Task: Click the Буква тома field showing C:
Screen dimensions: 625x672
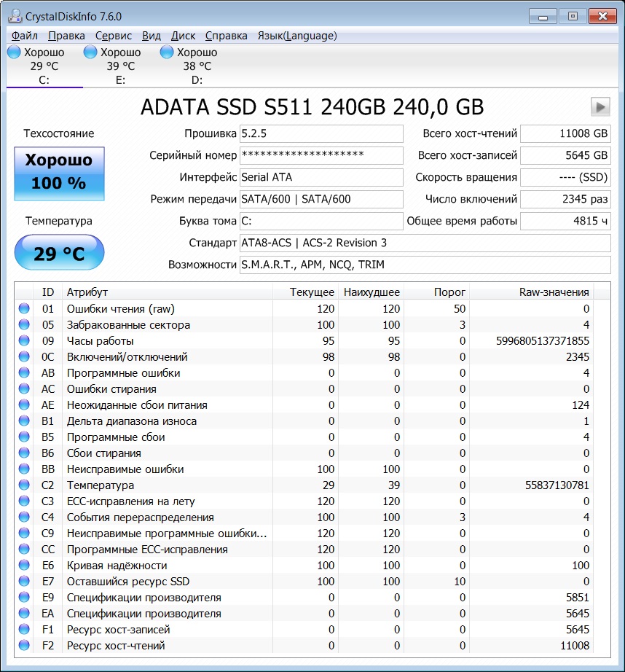Action: point(321,221)
